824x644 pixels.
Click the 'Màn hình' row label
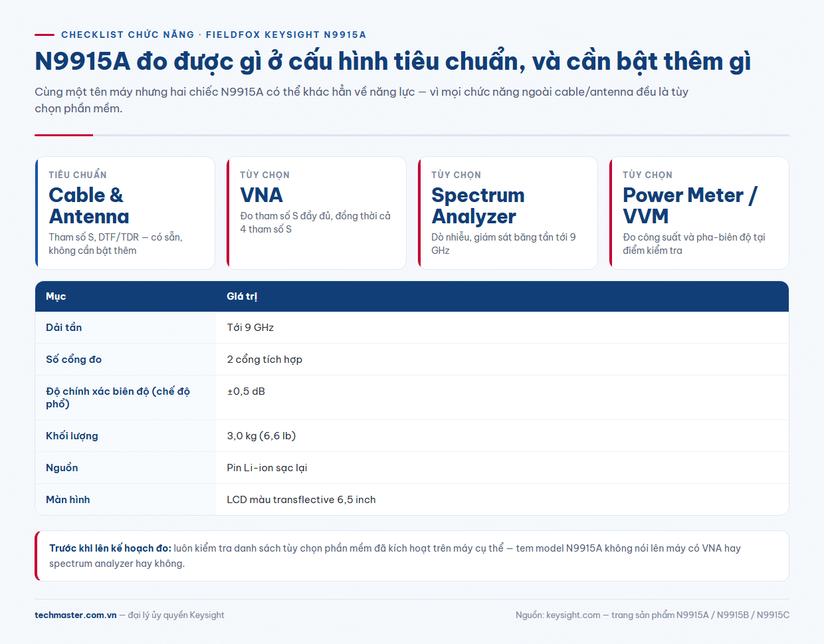coord(68,500)
